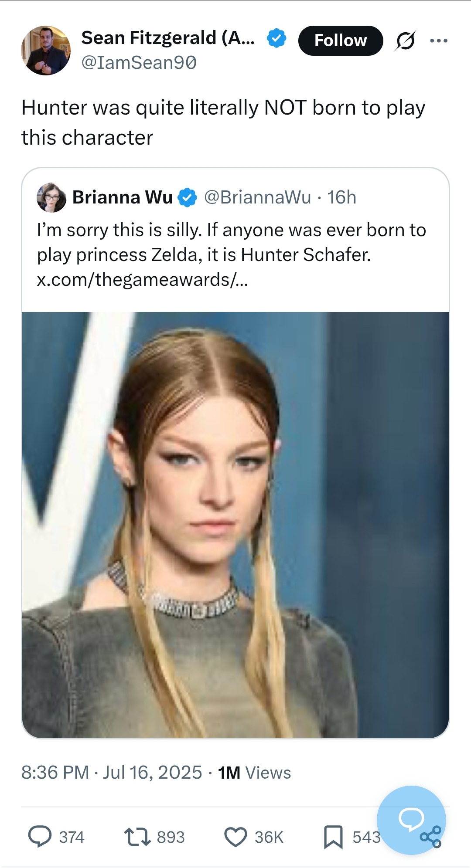The image size is (471, 868).
Task: Like the post with heart icon
Action: [235, 837]
